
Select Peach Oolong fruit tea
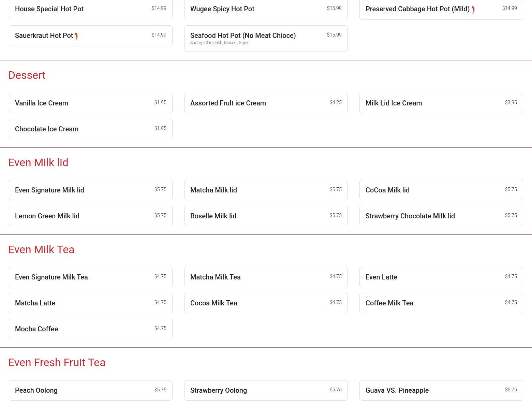(90, 390)
